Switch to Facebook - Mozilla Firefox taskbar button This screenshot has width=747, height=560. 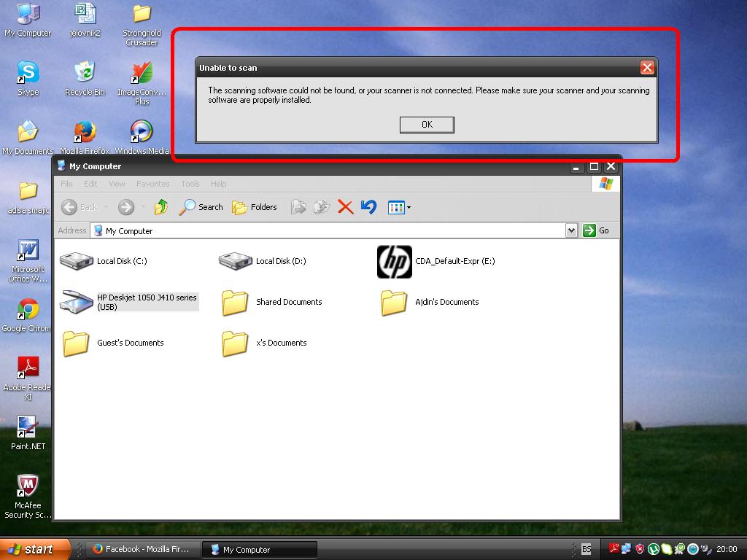(141, 549)
